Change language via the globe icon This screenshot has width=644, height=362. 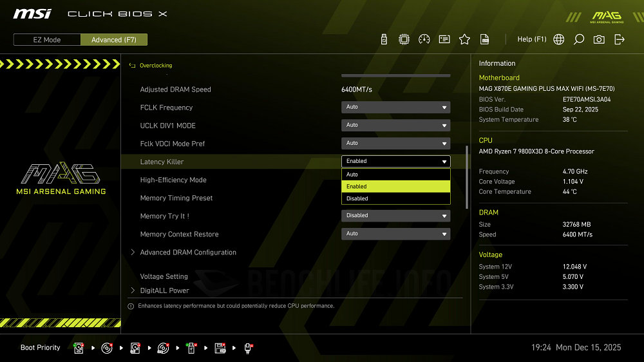click(559, 39)
